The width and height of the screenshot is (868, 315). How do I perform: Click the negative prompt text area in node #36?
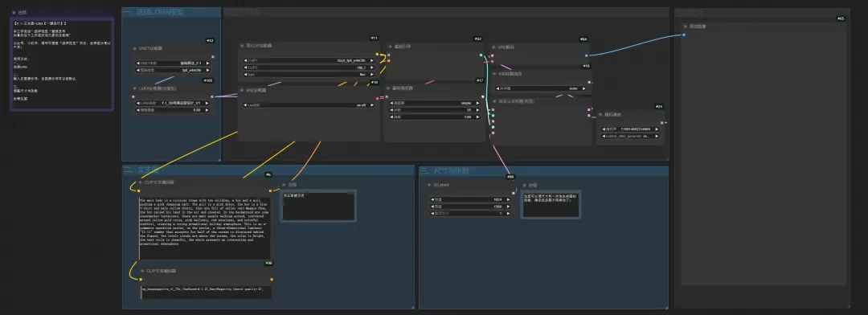pos(206,292)
